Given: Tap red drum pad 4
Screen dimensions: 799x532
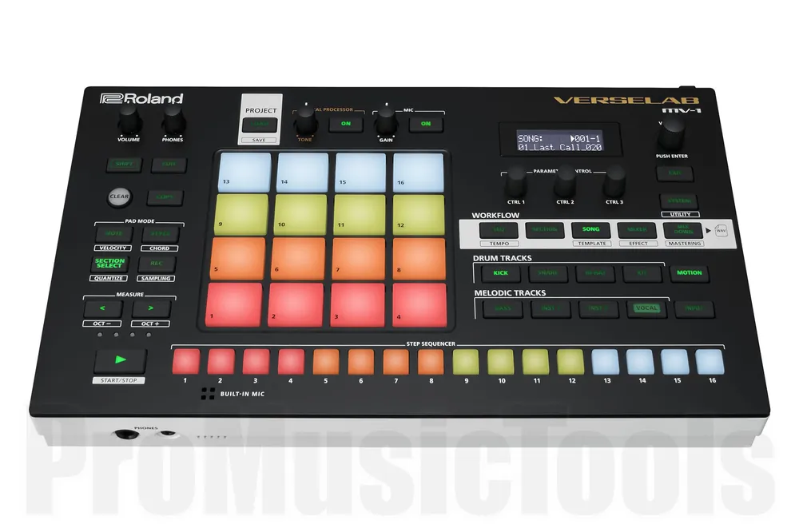Looking at the screenshot, I should click(x=419, y=304).
